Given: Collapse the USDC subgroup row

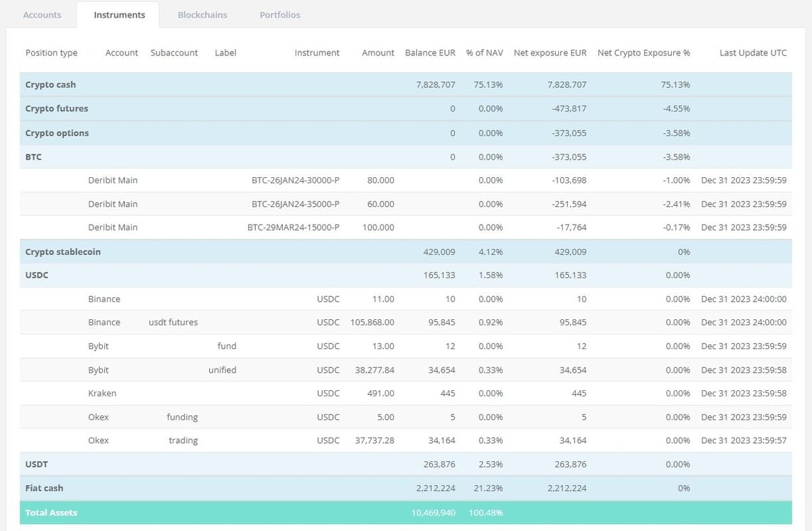Looking at the screenshot, I should click(x=37, y=275).
